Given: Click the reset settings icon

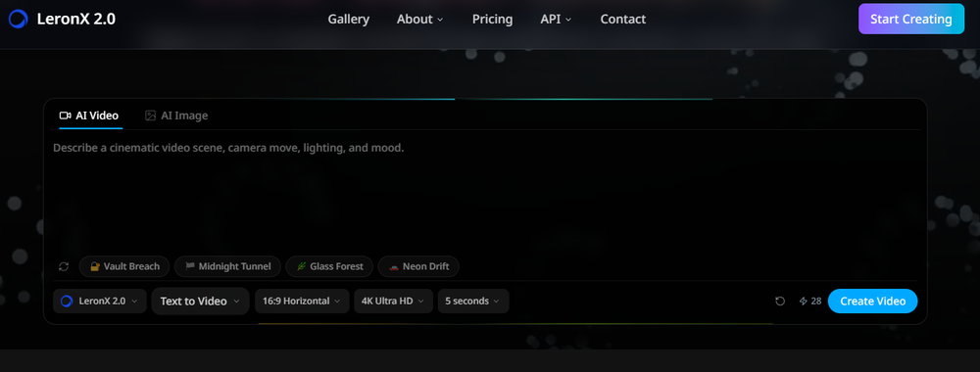Looking at the screenshot, I should 780,302.
